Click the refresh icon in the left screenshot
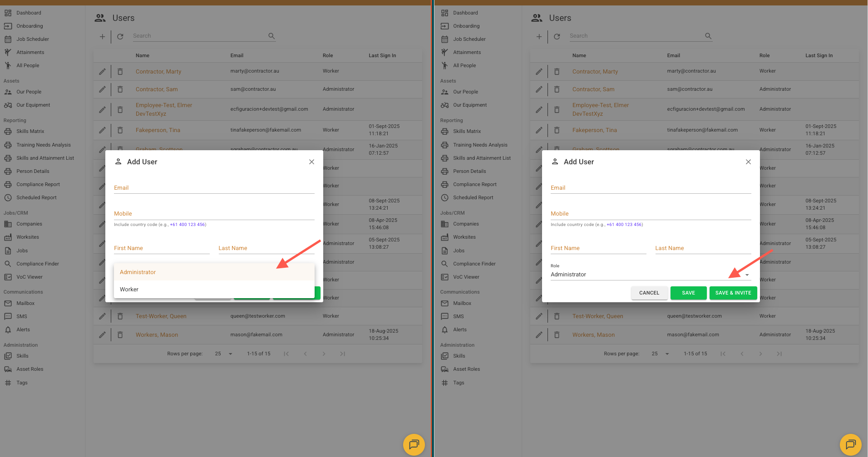 (120, 36)
